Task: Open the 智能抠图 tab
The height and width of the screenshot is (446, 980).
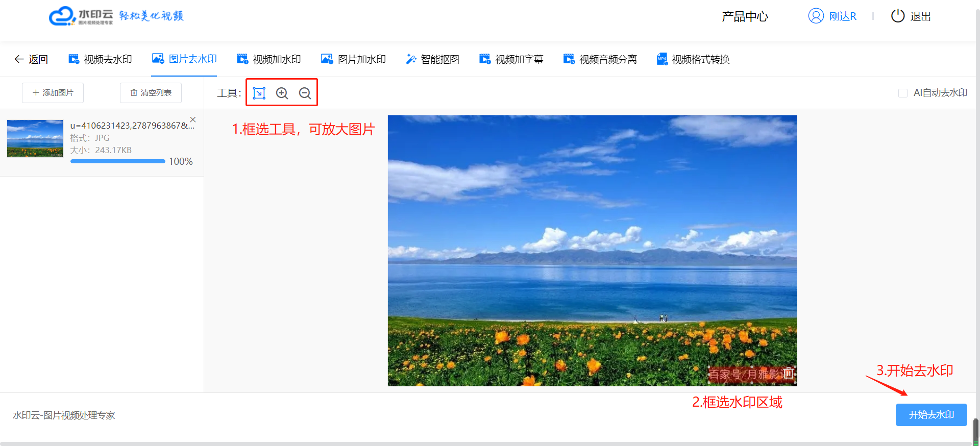Action: 432,59
